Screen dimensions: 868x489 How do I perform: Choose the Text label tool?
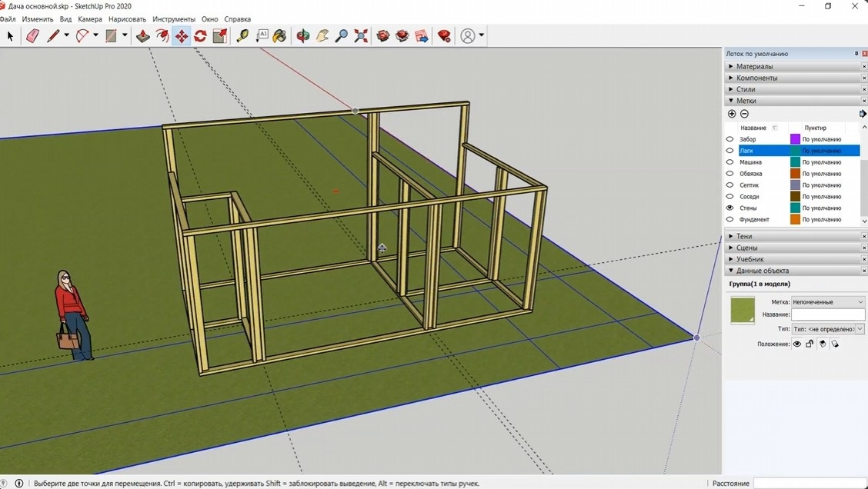(262, 36)
